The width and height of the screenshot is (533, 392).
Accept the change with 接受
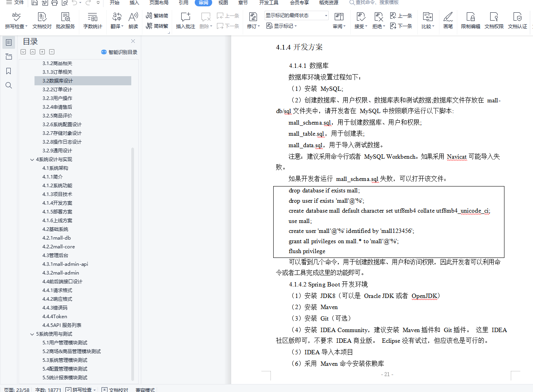[361, 21]
